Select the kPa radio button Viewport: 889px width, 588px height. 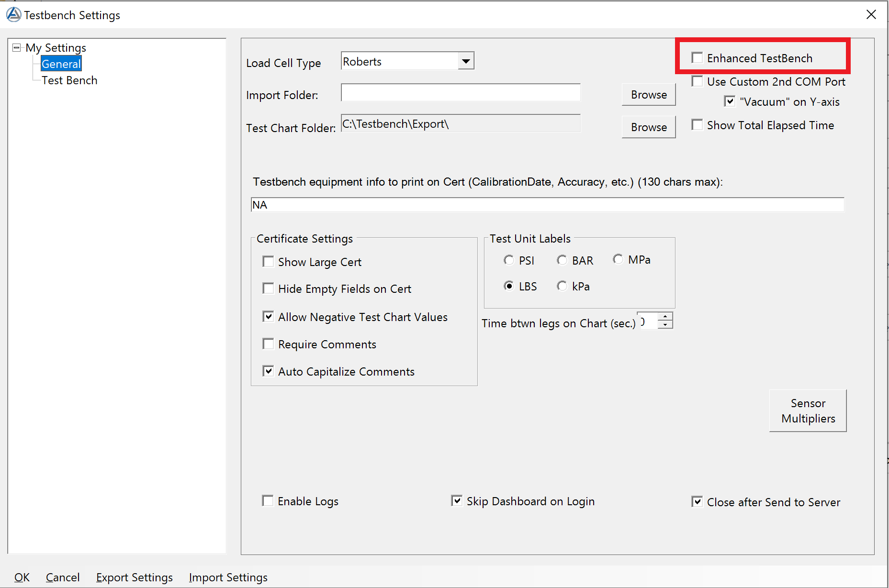pos(562,286)
